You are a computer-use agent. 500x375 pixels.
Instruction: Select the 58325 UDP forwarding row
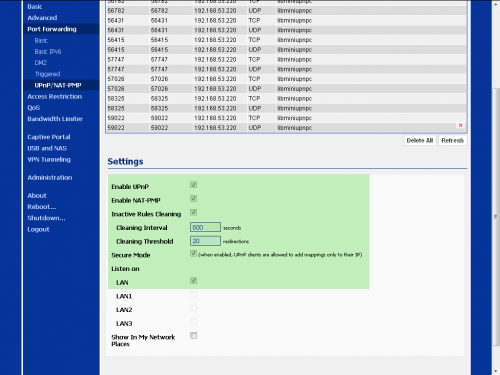click(x=286, y=108)
